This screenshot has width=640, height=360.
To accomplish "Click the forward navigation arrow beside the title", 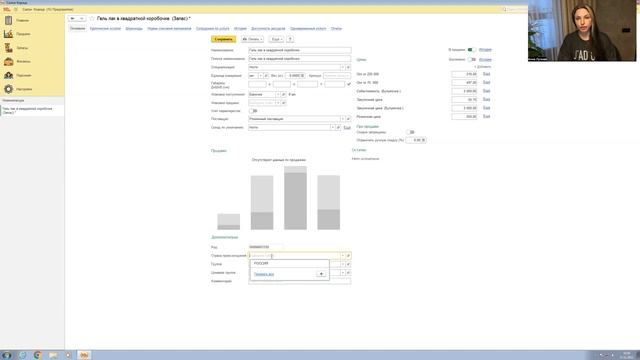I will point(82,18).
